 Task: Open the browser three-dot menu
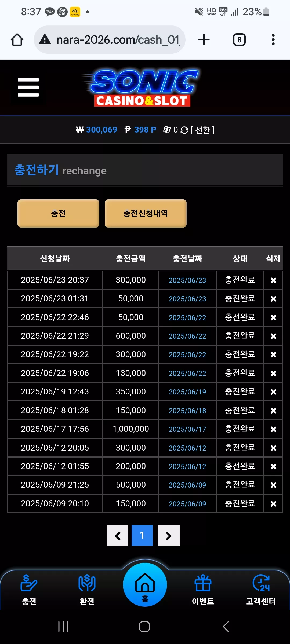273,40
